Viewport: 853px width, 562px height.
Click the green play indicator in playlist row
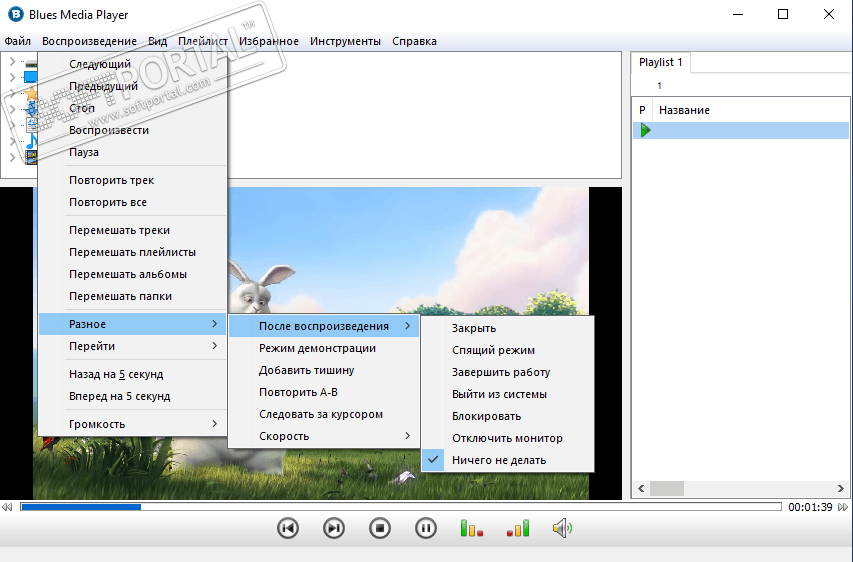(x=645, y=130)
